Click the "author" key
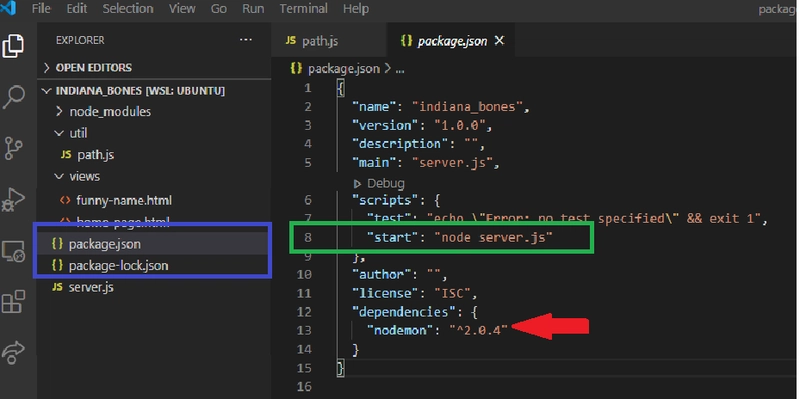Image resolution: width=800 pixels, height=399 pixels. coord(382,275)
